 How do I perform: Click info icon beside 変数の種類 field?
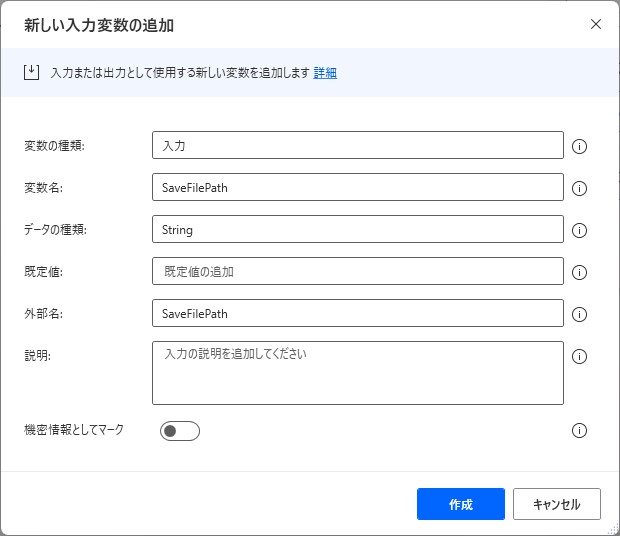579,146
